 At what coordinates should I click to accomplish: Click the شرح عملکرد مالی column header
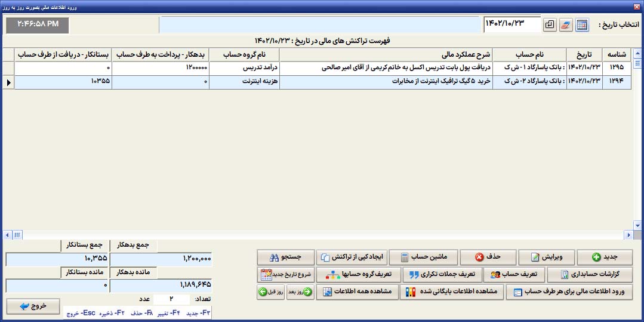point(386,55)
